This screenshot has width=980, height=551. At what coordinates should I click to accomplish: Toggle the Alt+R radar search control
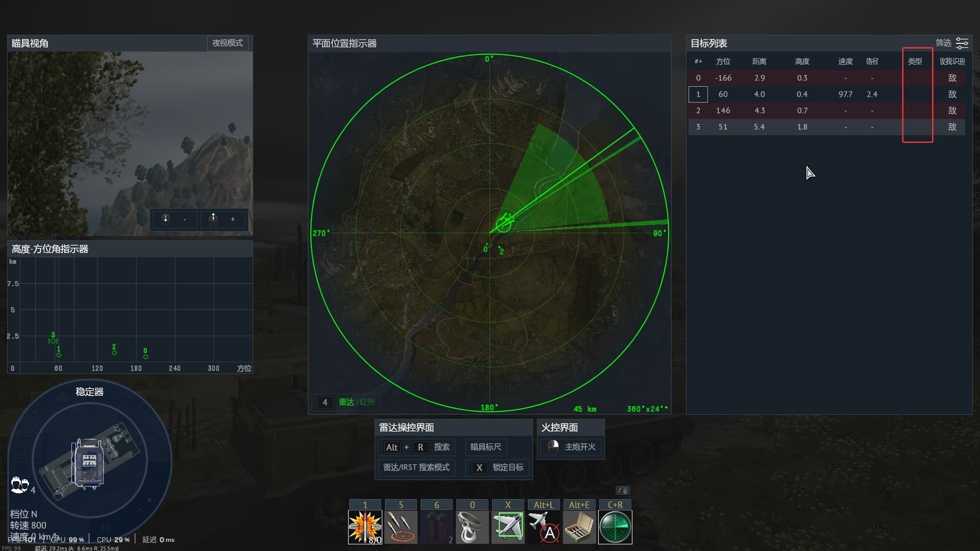click(x=416, y=447)
